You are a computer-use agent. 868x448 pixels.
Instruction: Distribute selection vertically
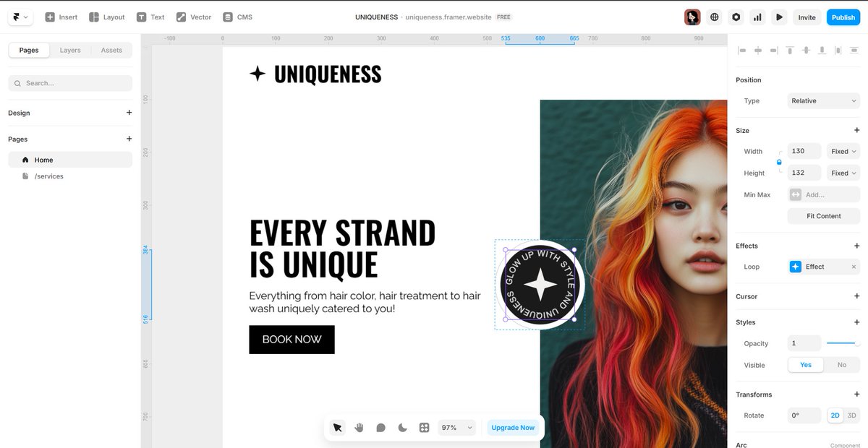[854, 51]
